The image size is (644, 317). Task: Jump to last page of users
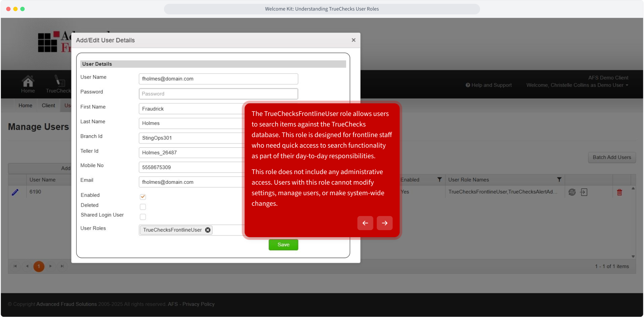coord(62,266)
